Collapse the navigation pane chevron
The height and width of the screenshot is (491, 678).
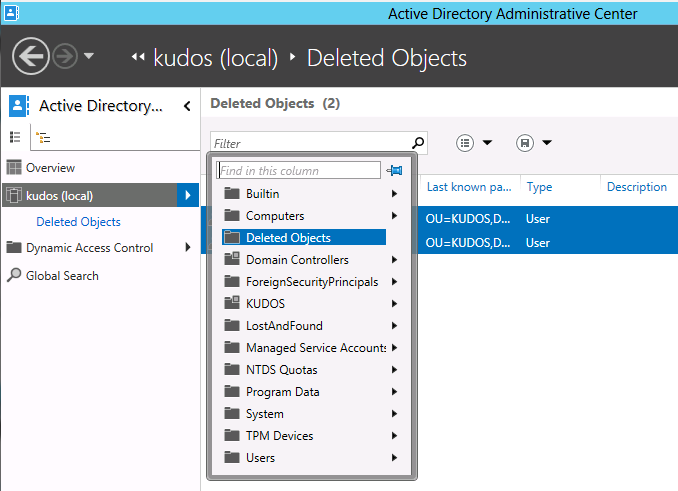(x=187, y=106)
